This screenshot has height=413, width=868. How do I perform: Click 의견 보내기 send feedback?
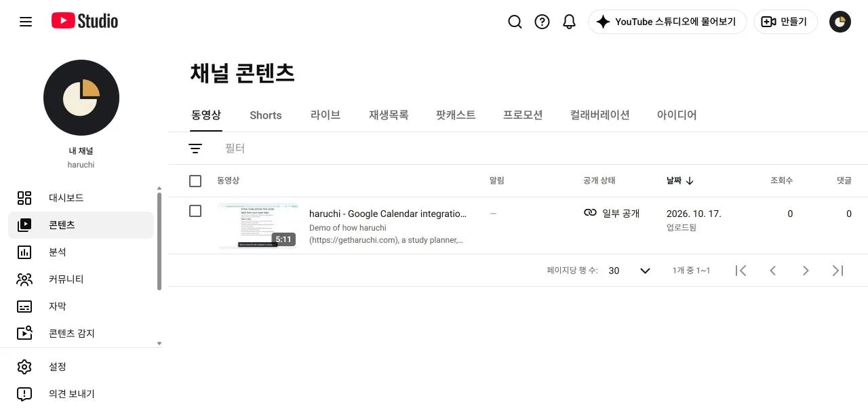(81, 394)
